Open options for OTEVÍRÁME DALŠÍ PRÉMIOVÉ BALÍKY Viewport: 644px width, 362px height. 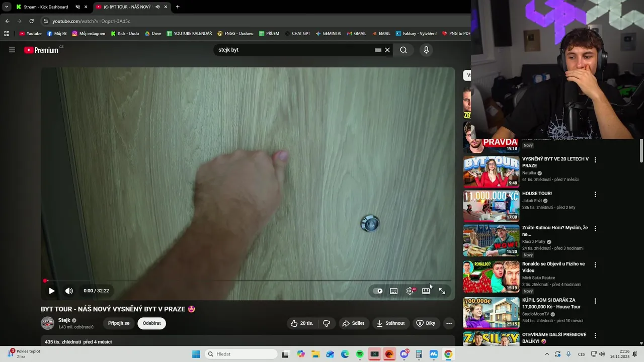(x=595, y=335)
